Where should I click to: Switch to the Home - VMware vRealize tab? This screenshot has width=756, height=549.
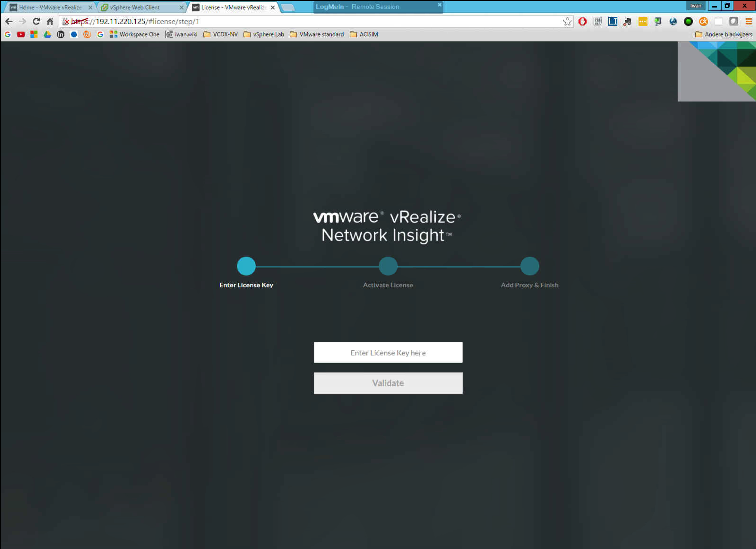click(50, 7)
